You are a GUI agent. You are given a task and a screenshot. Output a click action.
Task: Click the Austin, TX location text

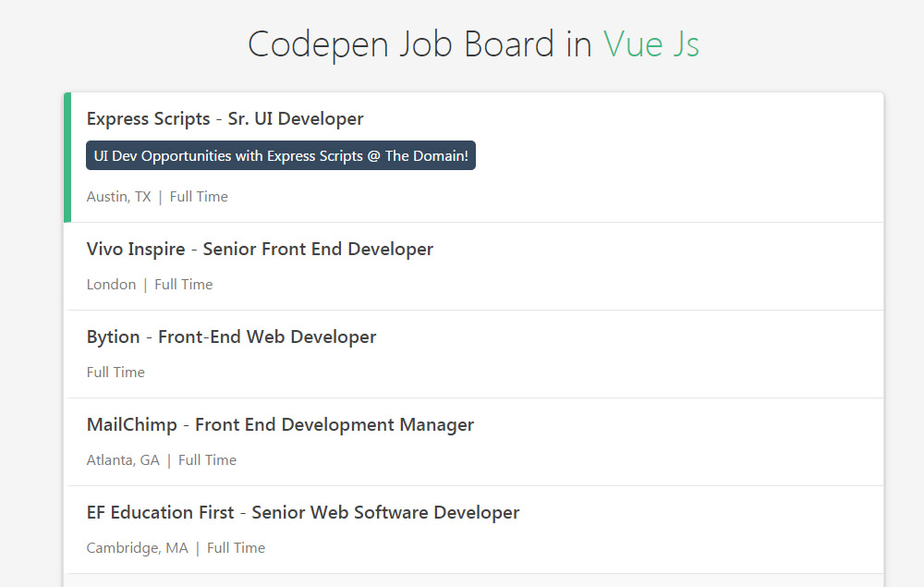118,196
